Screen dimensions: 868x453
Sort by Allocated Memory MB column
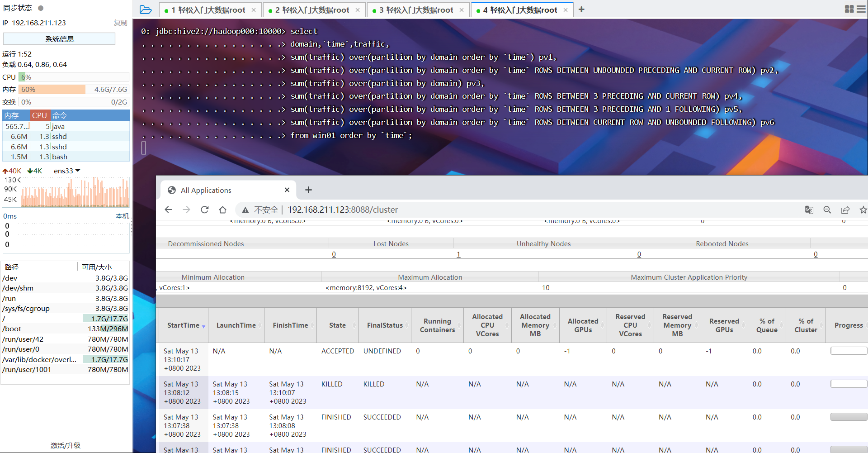pos(535,325)
